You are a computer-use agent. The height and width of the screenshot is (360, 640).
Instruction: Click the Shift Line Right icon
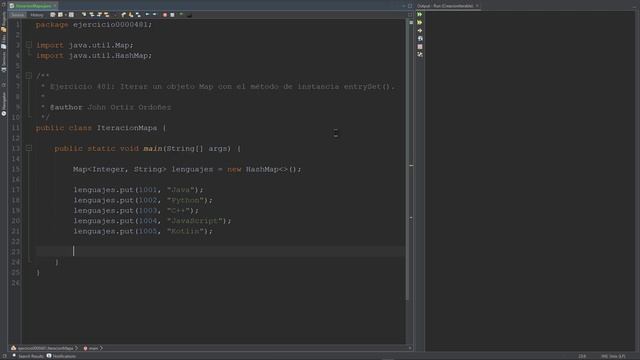(154, 15)
